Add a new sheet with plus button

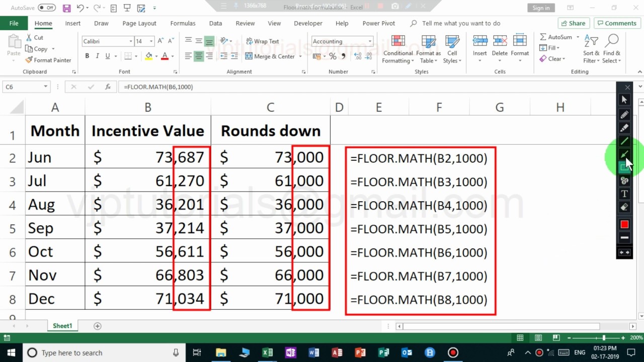coord(98,326)
